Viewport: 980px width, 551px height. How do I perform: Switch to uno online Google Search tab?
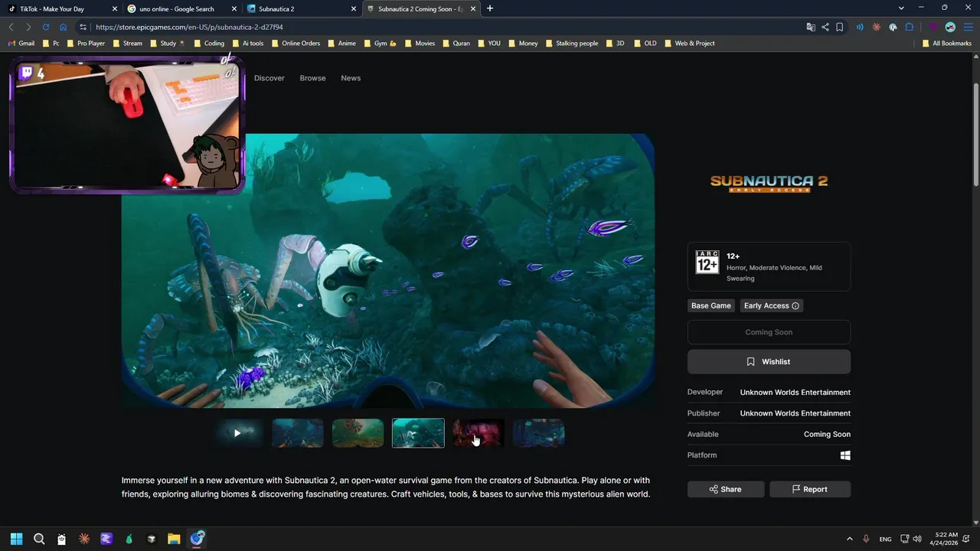point(181,8)
